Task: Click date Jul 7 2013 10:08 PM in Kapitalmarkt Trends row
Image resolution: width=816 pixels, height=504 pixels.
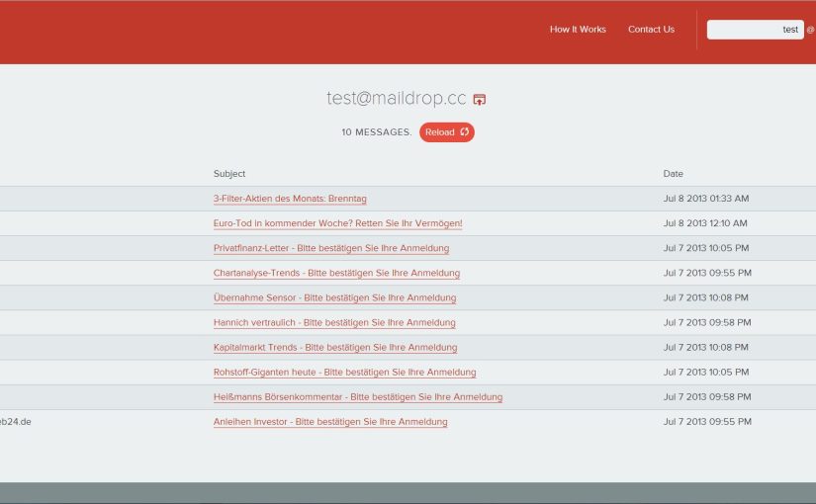Action: tap(705, 347)
